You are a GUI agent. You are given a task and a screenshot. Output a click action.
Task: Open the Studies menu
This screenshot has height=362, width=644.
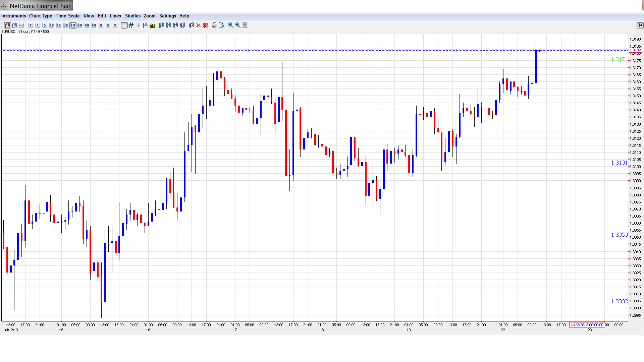pos(132,16)
